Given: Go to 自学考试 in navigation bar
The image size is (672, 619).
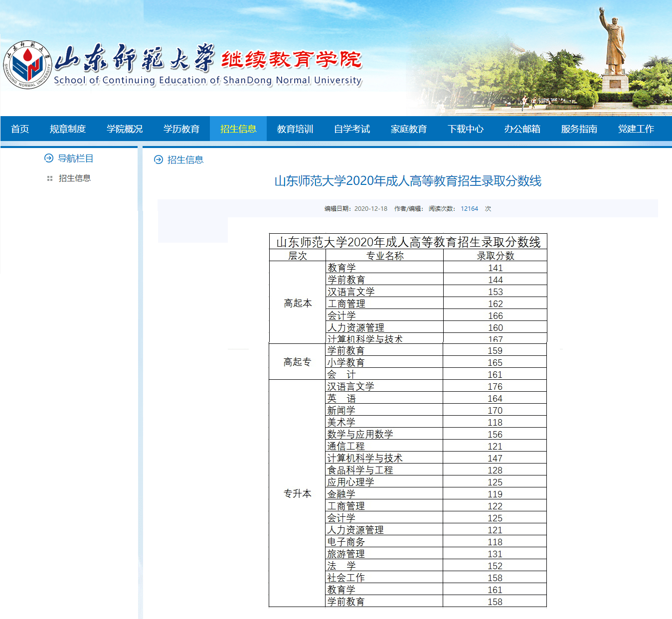Looking at the screenshot, I should click(x=352, y=129).
